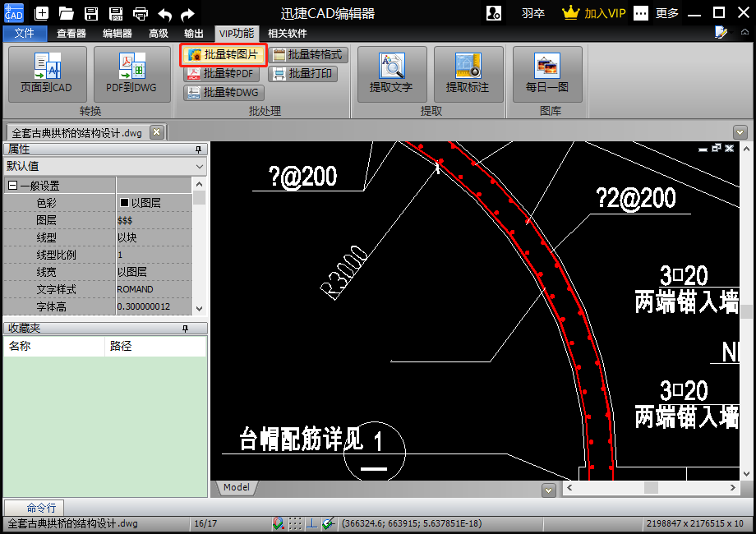Image resolution: width=756 pixels, height=534 pixels.
Task: Print the drawing using the printer icon
Action: pyautogui.click(x=141, y=13)
